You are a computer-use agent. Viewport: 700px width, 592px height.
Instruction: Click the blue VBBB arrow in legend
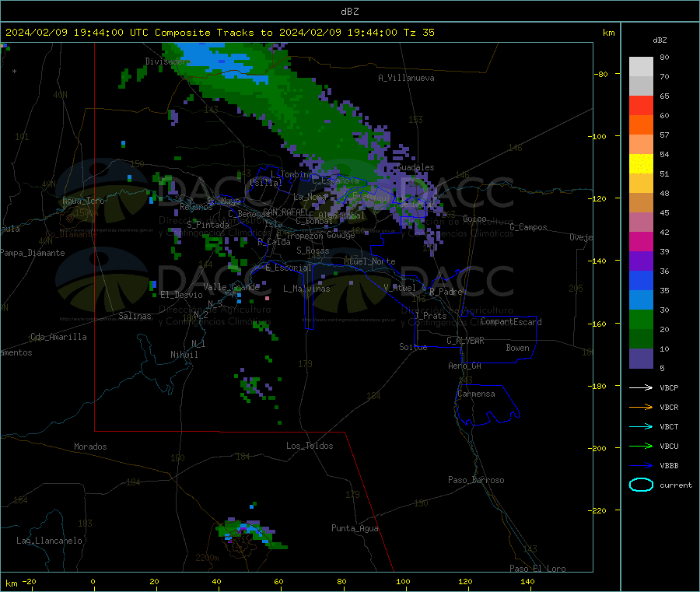(641, 466)
